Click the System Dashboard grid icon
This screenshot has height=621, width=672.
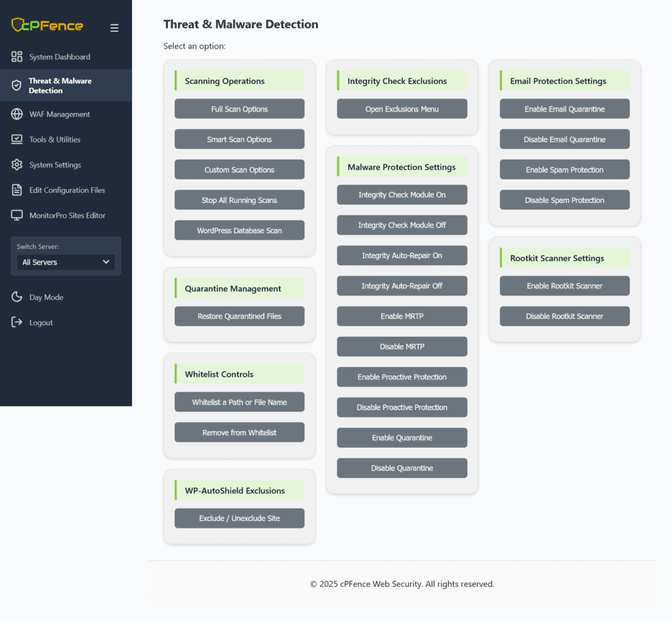coord(17,56)
